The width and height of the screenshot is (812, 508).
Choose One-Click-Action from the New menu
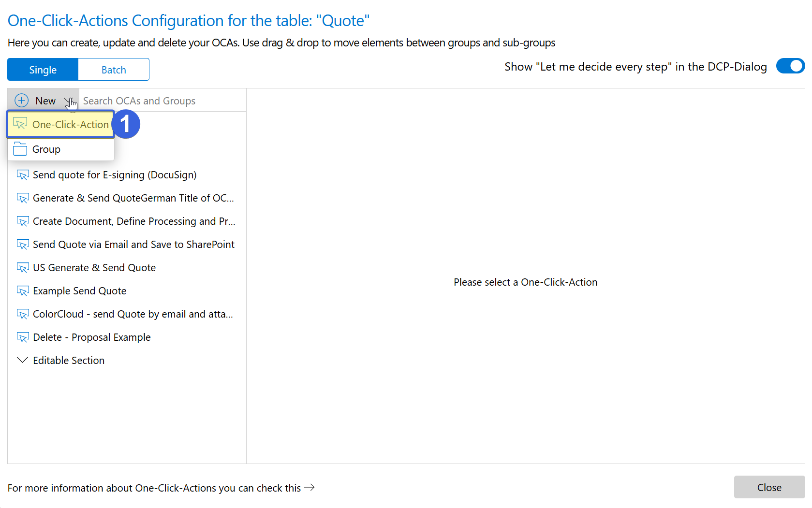point(70,125)
